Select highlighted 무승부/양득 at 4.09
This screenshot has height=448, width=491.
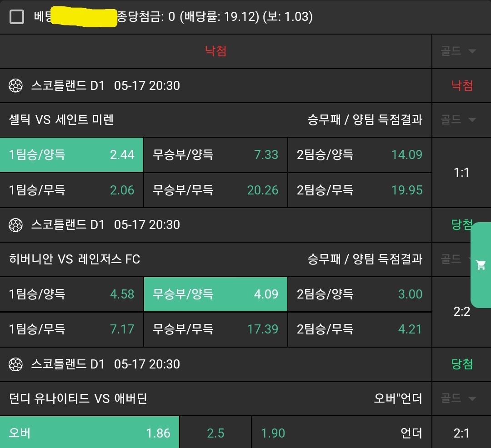point(215,294)
